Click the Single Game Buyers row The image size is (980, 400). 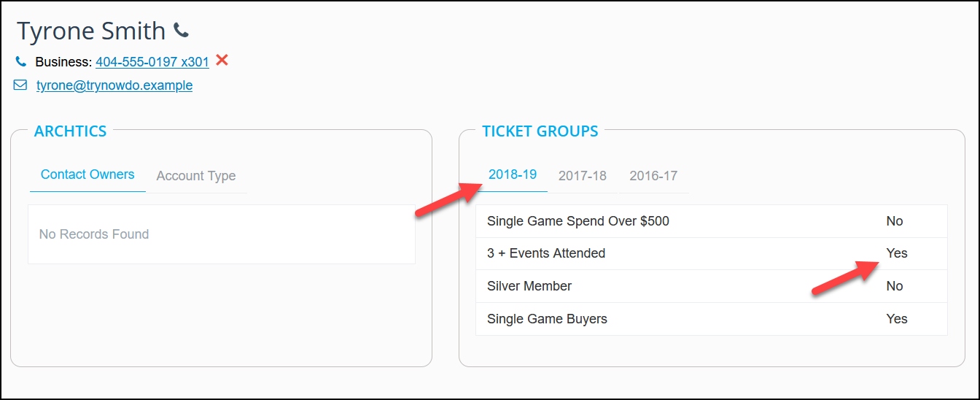[711, 319]
